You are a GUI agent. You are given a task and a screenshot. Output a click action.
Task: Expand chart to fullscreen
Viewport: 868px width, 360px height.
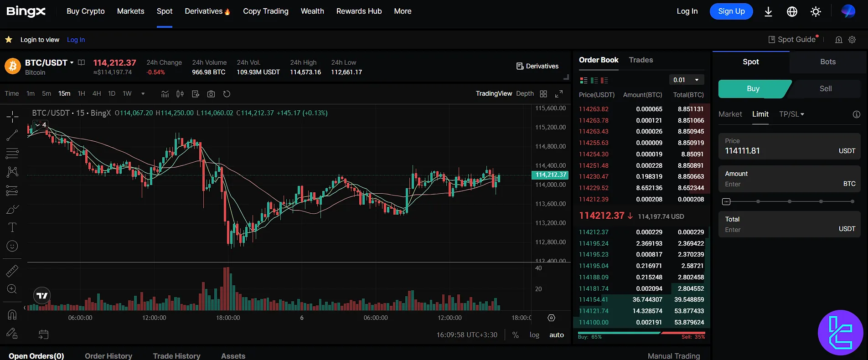click(x=559, y=93)
